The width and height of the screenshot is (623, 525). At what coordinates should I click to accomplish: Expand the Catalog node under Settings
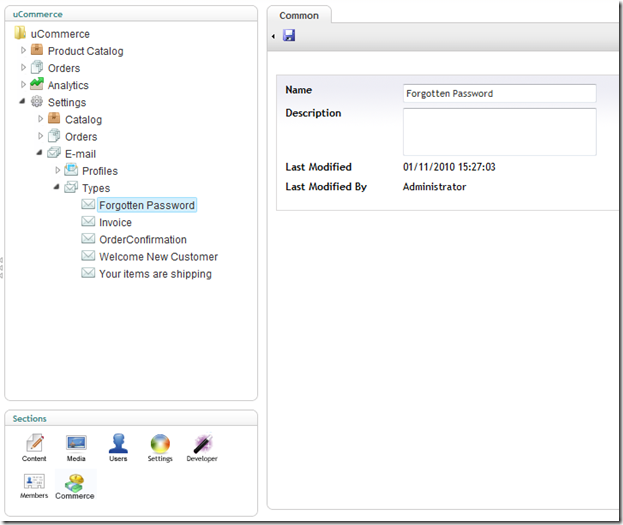(x=40, y=118)
